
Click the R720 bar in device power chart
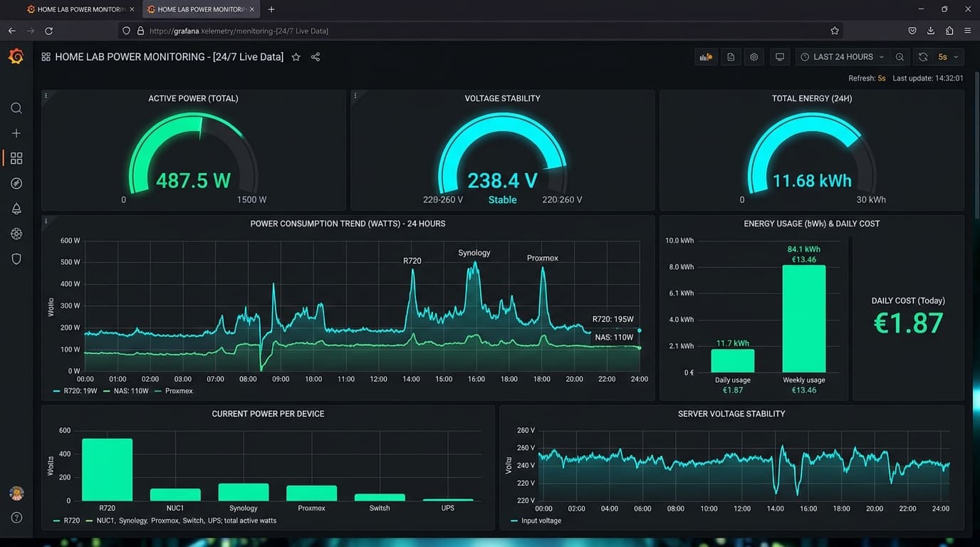(107, 469)
